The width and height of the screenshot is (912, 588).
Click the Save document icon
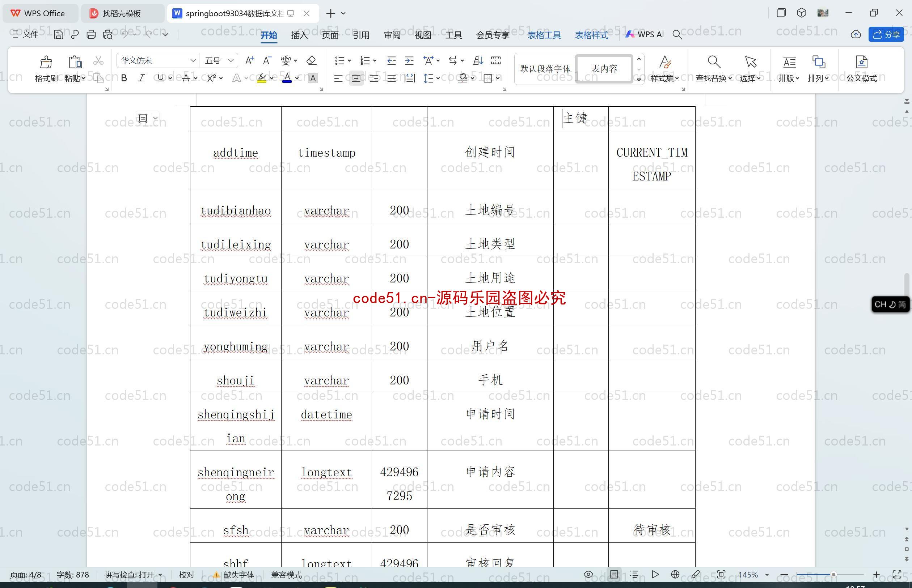[59, 34]
